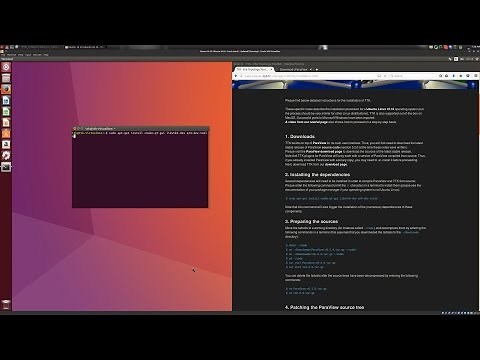Go back with Firefox back arrow

coord(236,76)
